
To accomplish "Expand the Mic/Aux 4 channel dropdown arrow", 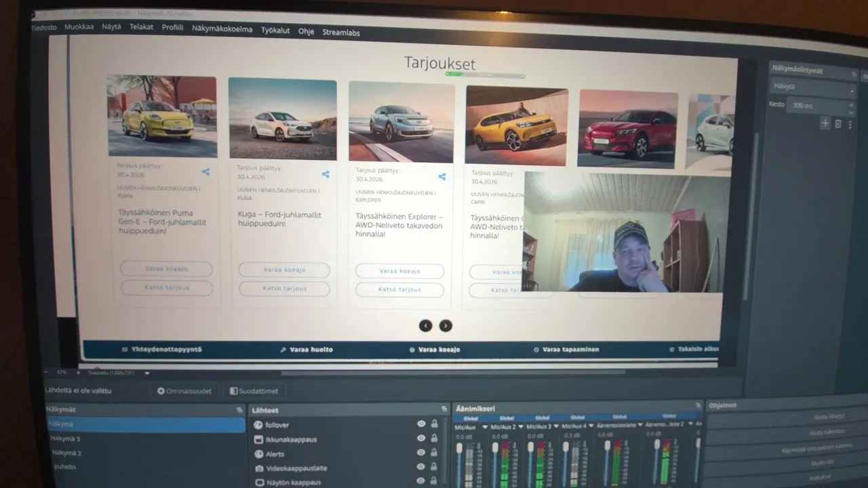I will [590, 426].
